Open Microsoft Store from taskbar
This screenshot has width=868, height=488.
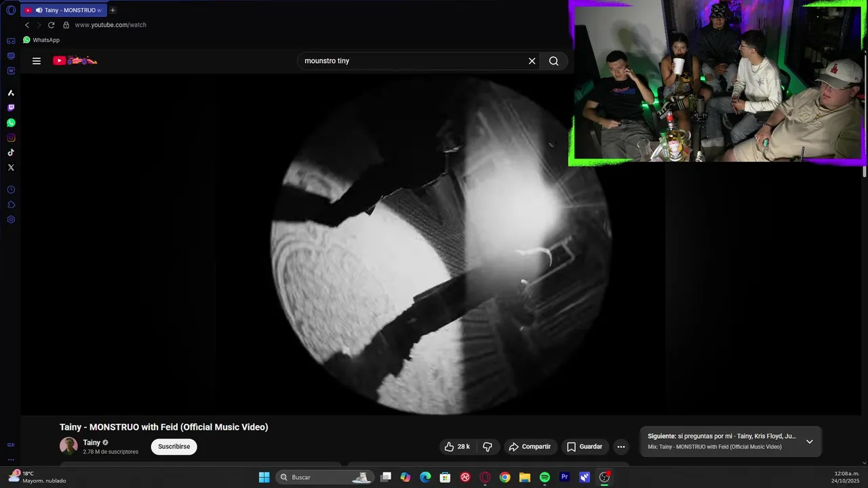point(446,477)
